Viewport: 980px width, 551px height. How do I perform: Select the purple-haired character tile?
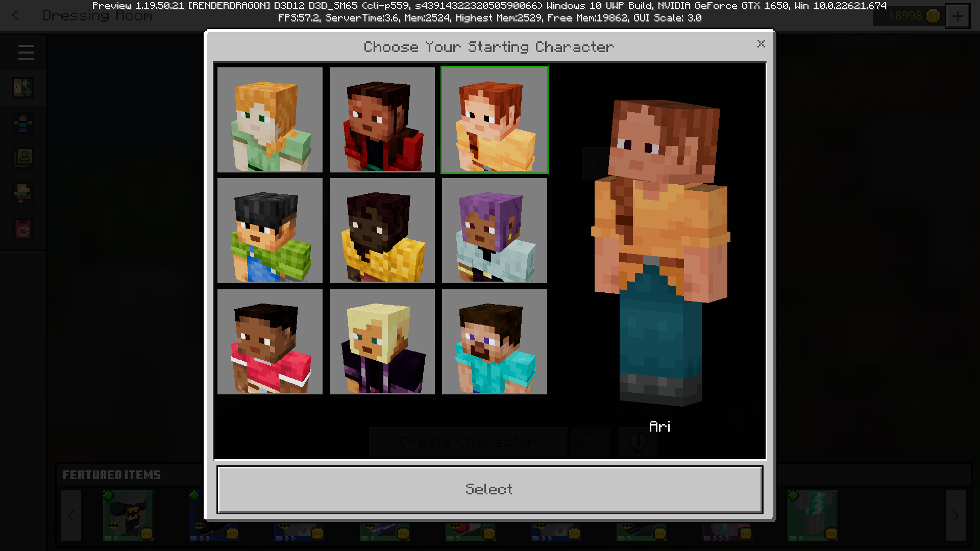(494, 231)
